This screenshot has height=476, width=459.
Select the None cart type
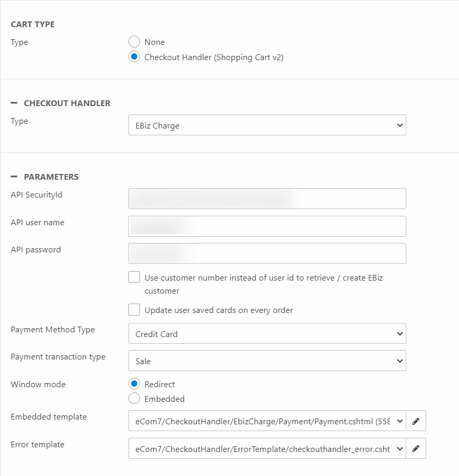(x=134, y=42)
